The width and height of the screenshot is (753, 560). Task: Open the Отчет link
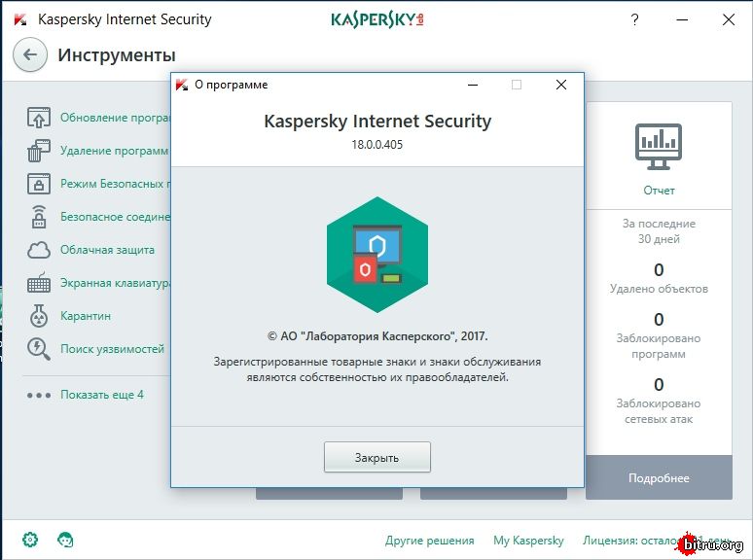(x=659, y=191)
